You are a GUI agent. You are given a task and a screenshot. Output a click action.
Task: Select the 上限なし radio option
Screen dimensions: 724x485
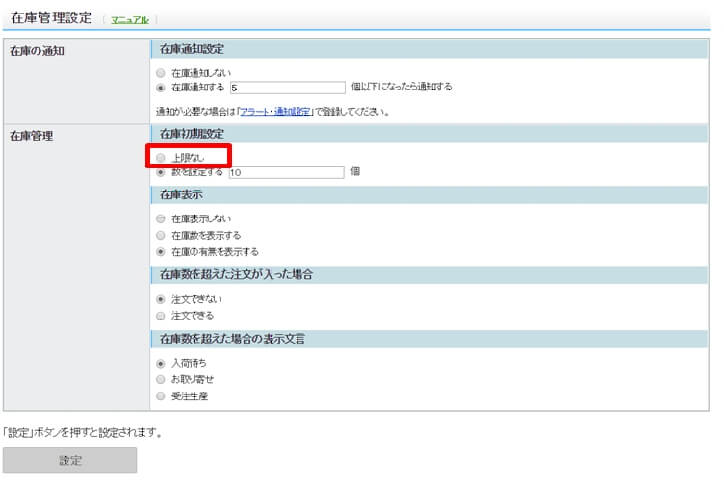click(161, 157)
